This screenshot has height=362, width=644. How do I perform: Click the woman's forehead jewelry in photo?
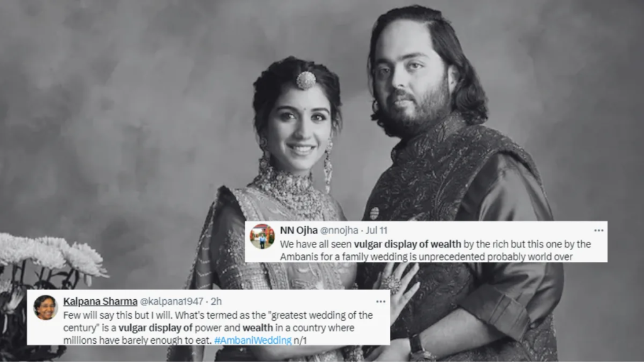click(x=306, y=80)
